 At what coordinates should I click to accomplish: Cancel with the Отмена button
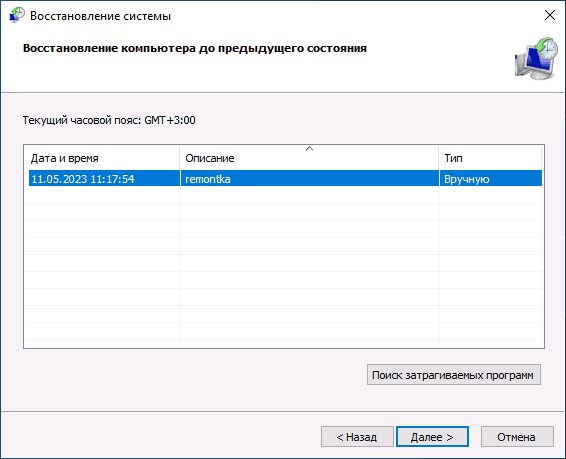(x=517, y=437)
